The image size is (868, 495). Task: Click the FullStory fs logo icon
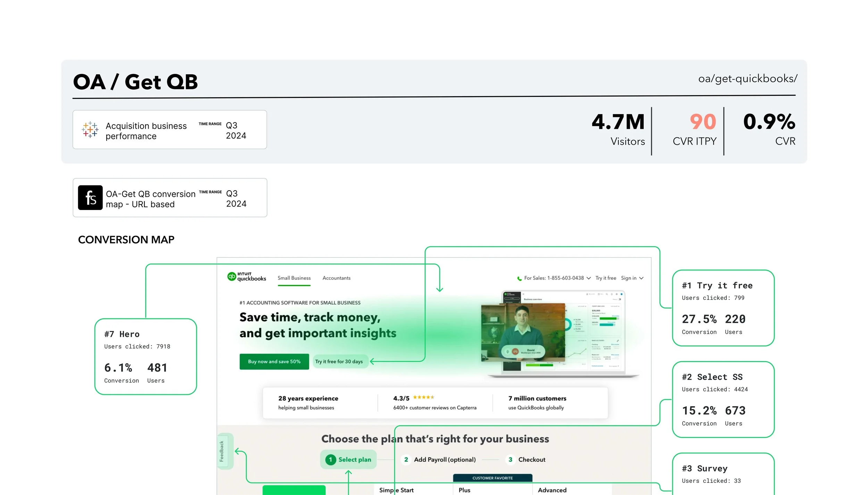[90, 198]
